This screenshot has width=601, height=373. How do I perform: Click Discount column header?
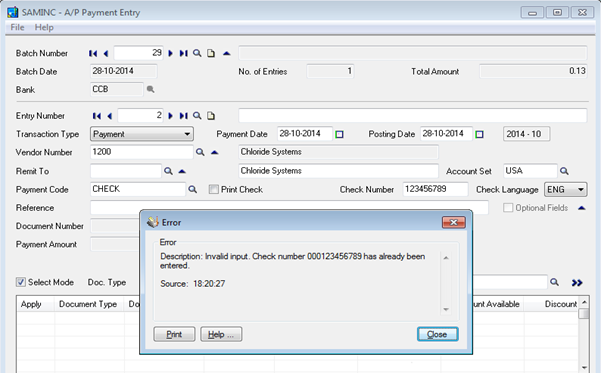click(x=552, y=304)
